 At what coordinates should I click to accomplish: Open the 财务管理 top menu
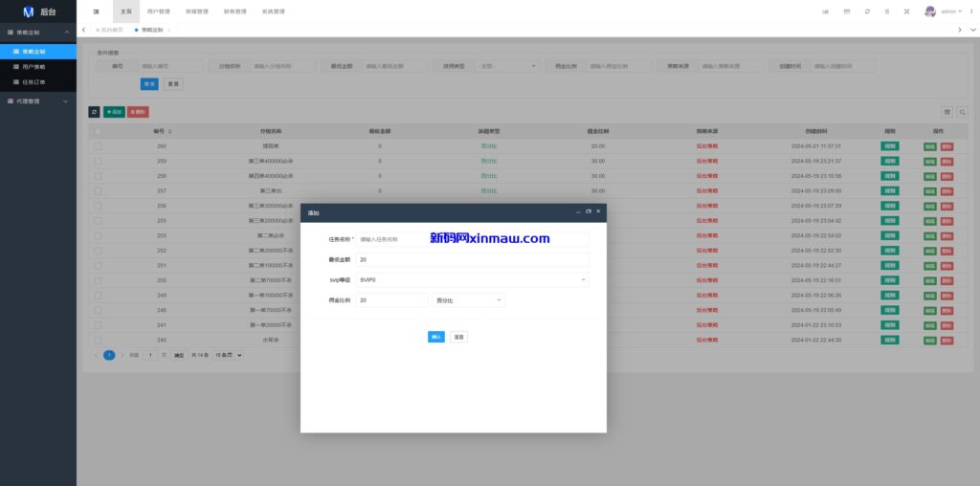[x=235, y=11]
